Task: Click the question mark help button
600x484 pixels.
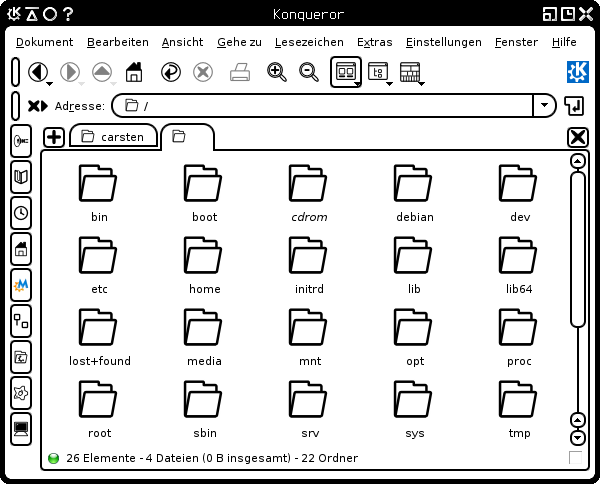Action: click(x=68, y=14)
